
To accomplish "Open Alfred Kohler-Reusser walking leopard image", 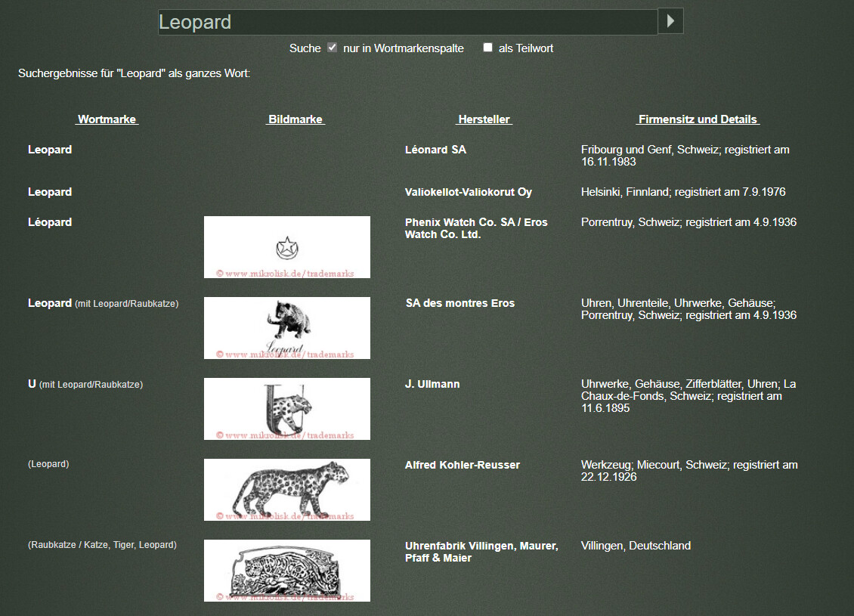I will pyautogui.click(x=286, y=490).
